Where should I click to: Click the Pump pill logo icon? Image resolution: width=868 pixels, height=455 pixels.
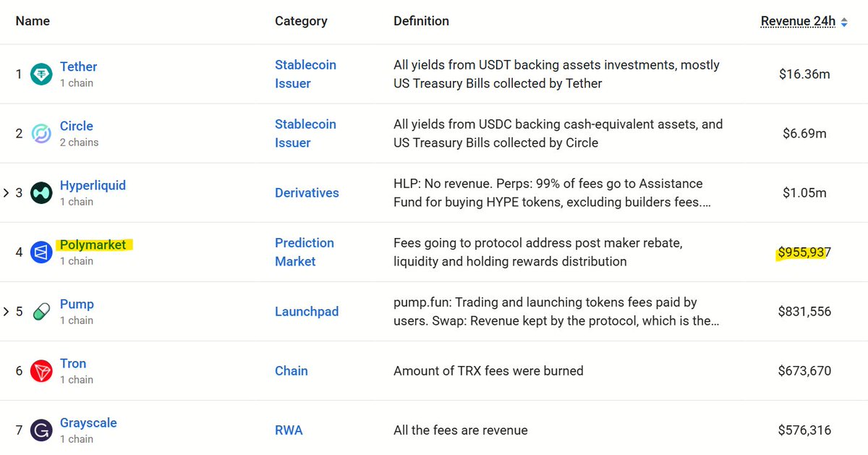pos(41,312)
